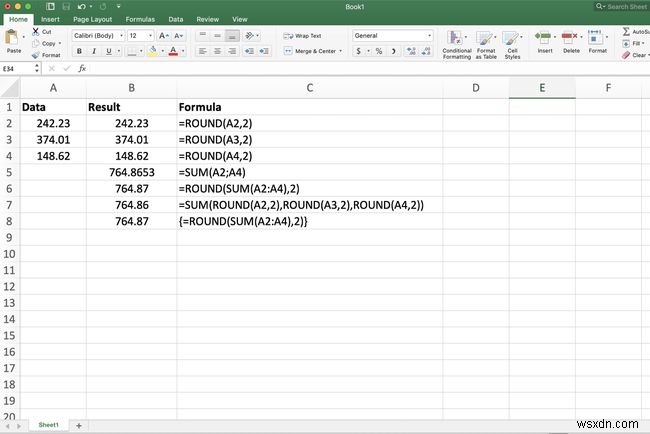This screenshot has height=434, width=650.
Task: Click the Search Sheet field
Action: click(x=621, y=7)
